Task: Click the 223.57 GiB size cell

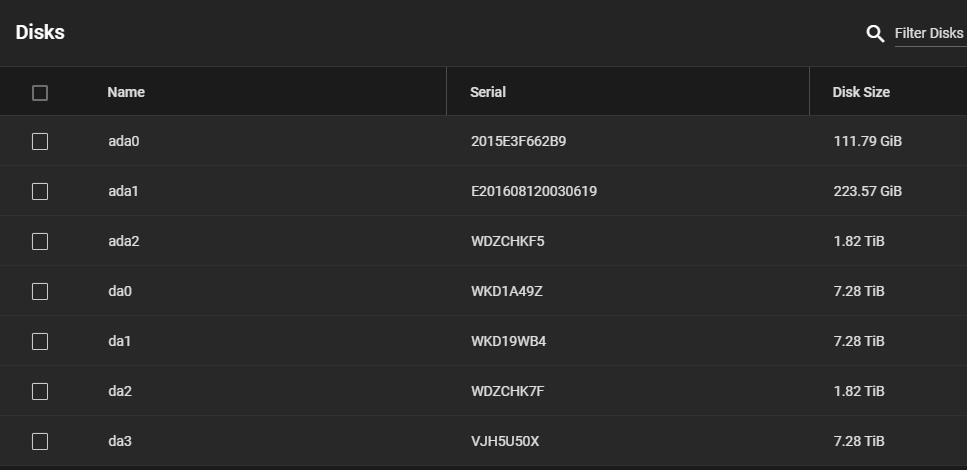Action: [x=868, y=191]
